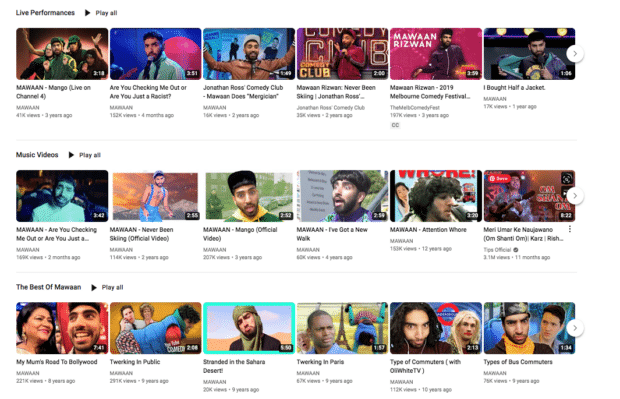This screenshot has height=399, width=620.
Task: Open the Music Videos playlist title
Action: tap(37, 155)
